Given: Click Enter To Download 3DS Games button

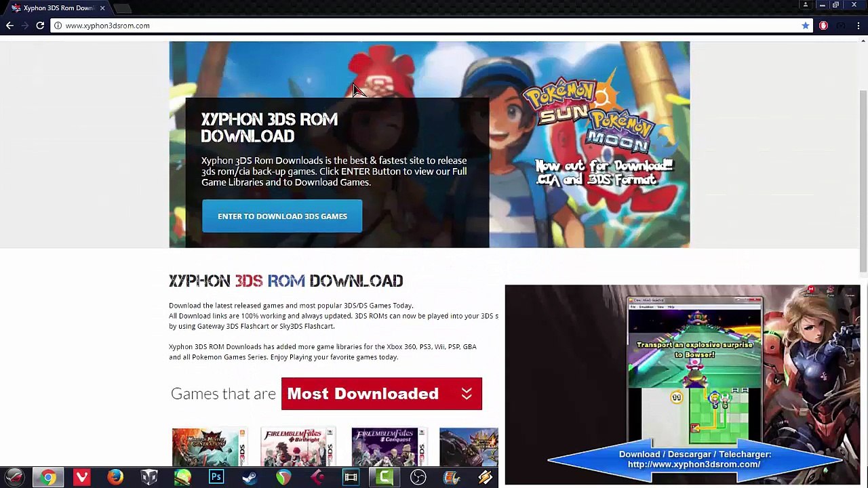Looking at the screenshot, I should [282, 216].
